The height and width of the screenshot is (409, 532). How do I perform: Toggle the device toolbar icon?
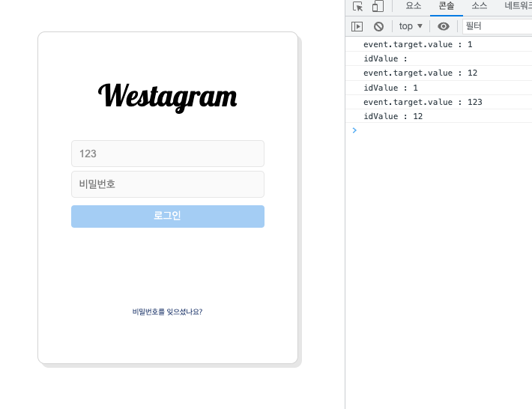click(x=378, y=6)
